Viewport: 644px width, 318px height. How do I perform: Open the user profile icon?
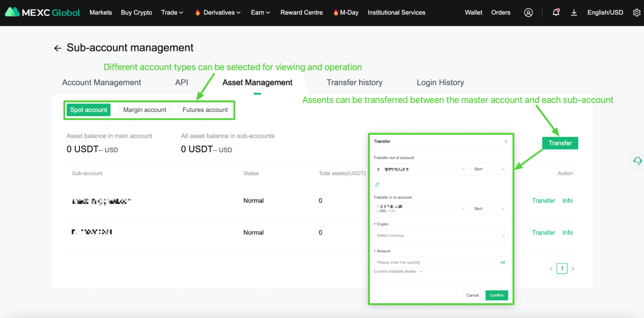coord(528,13)
